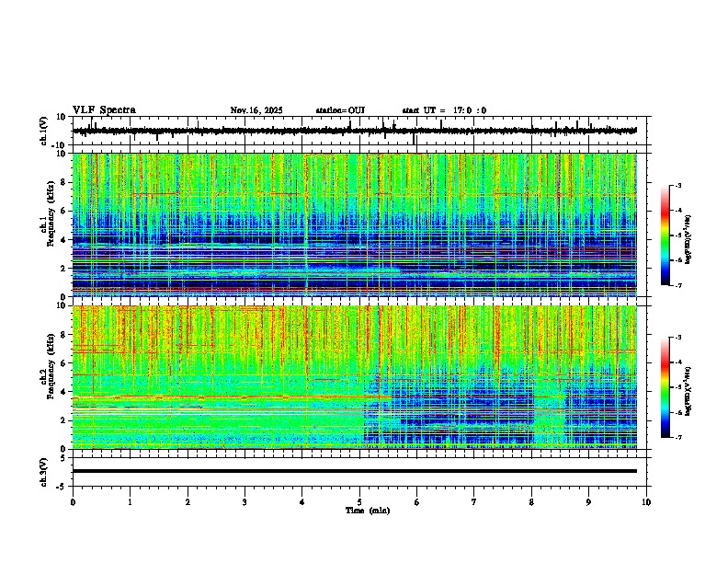This screenshot has height=563, width=728.
Task: Click the ch.3 flat black trace
Action: click(355, 471)
